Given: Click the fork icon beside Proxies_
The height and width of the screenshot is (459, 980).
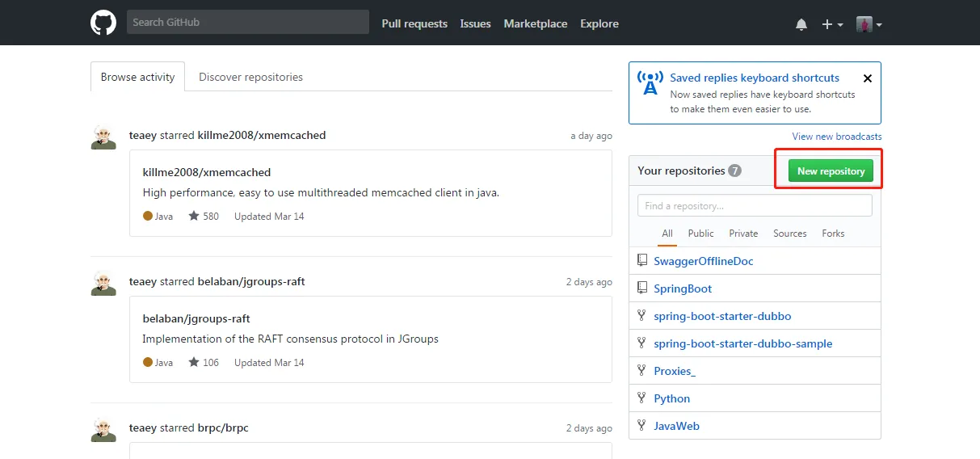Looking at the screenshot, I should click(x=642, y=371).
